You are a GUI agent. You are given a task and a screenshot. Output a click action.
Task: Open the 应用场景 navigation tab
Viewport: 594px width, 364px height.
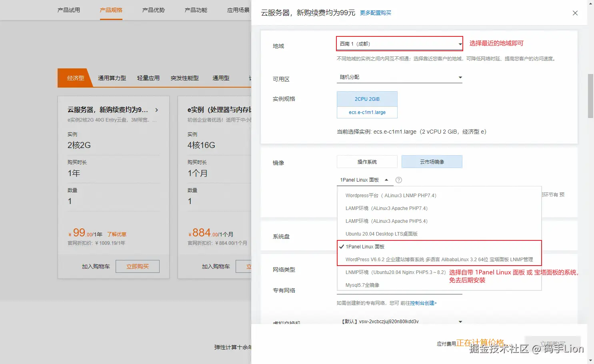238,10
